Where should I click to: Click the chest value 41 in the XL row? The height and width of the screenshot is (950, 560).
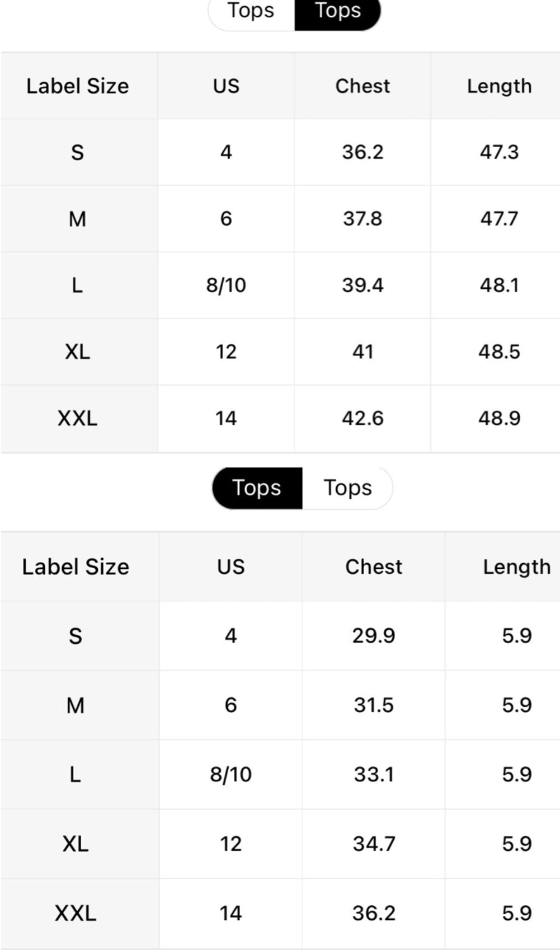(363, 352)
